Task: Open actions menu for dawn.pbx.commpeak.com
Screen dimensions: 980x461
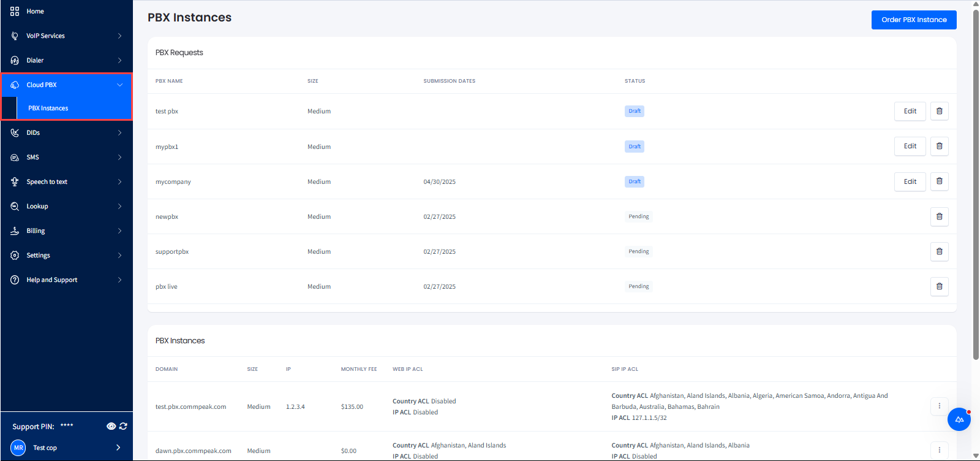Action: tap(939, 450)
